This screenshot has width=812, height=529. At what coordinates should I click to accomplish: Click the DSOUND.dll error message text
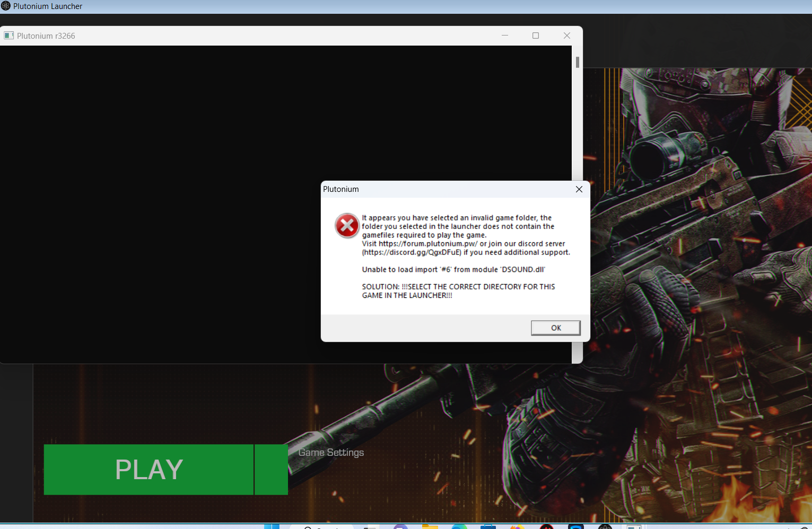tap(453, 270)
